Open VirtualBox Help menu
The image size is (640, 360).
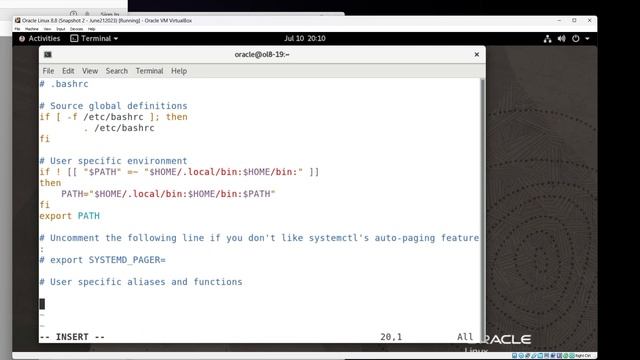coord(91,29)
